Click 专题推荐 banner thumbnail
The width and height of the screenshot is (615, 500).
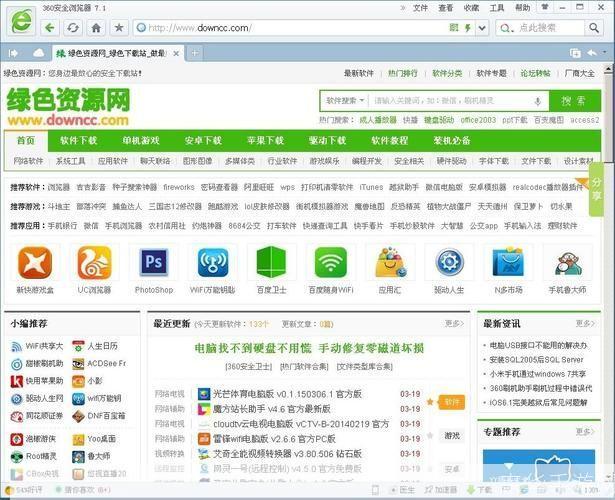pyautogui.click(x=539, y=465)
